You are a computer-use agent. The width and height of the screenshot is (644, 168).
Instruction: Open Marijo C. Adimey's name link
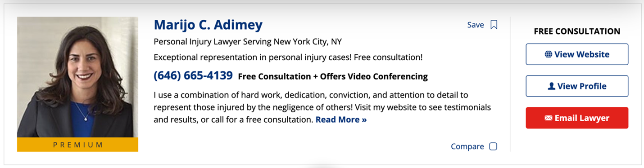[x=208, y=25]
